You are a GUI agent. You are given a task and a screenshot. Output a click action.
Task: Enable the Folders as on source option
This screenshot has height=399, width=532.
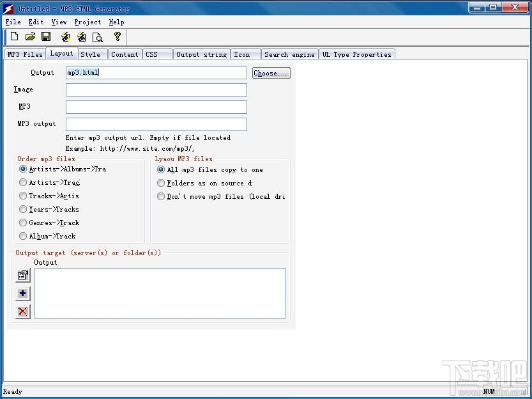(161, 182)
